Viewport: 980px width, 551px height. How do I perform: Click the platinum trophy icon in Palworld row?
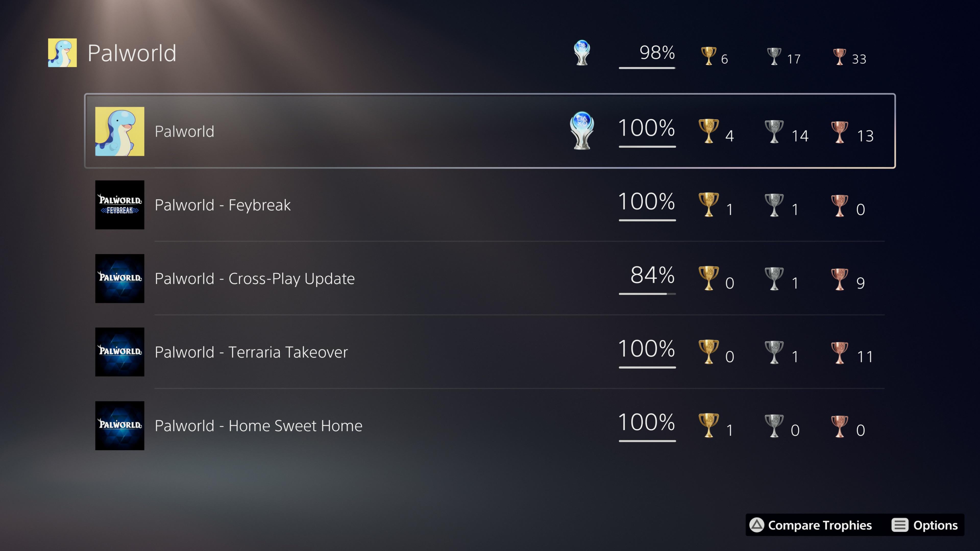point(582,130)
